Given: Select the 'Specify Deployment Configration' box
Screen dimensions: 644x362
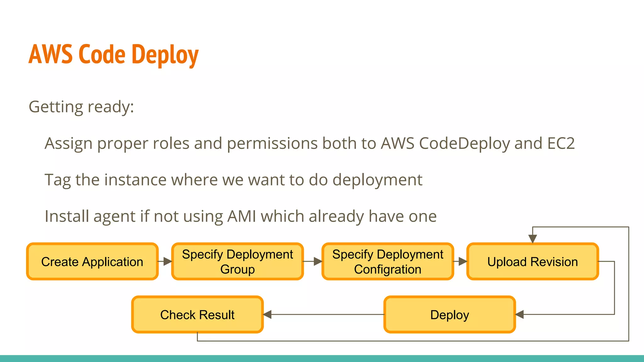Looking at the screenshot, I should [388, 261].
